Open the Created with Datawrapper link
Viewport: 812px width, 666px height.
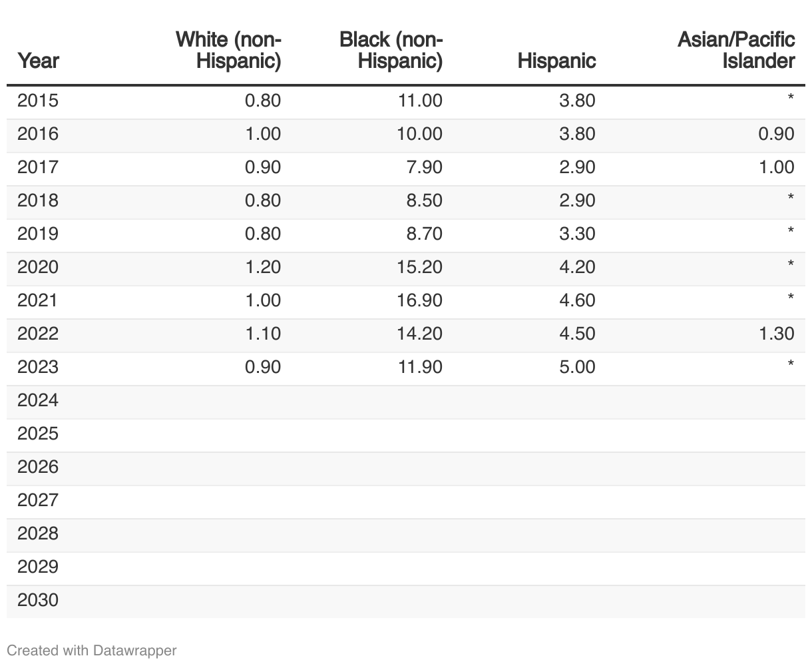(92, 650)
